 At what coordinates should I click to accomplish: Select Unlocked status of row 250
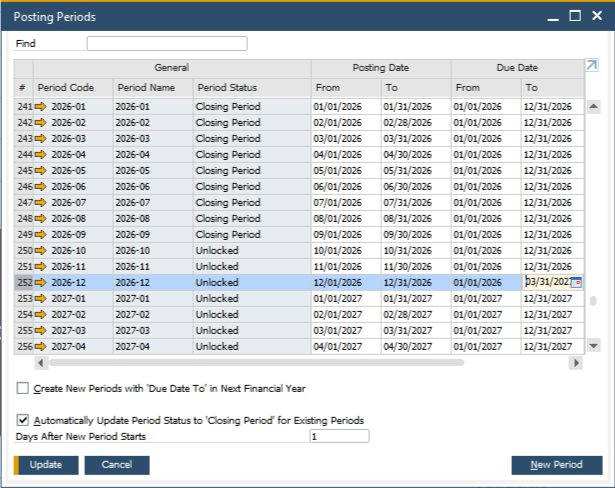click(252, 251)
